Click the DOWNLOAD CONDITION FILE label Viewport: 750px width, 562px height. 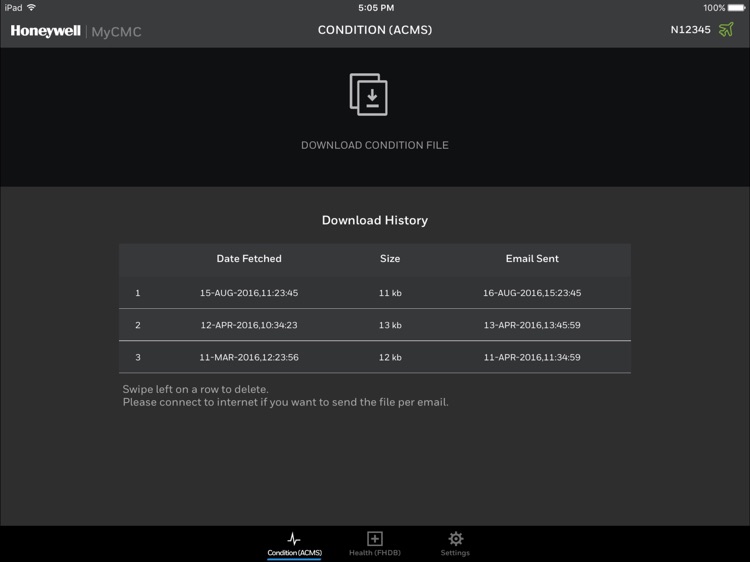[375, 145]
